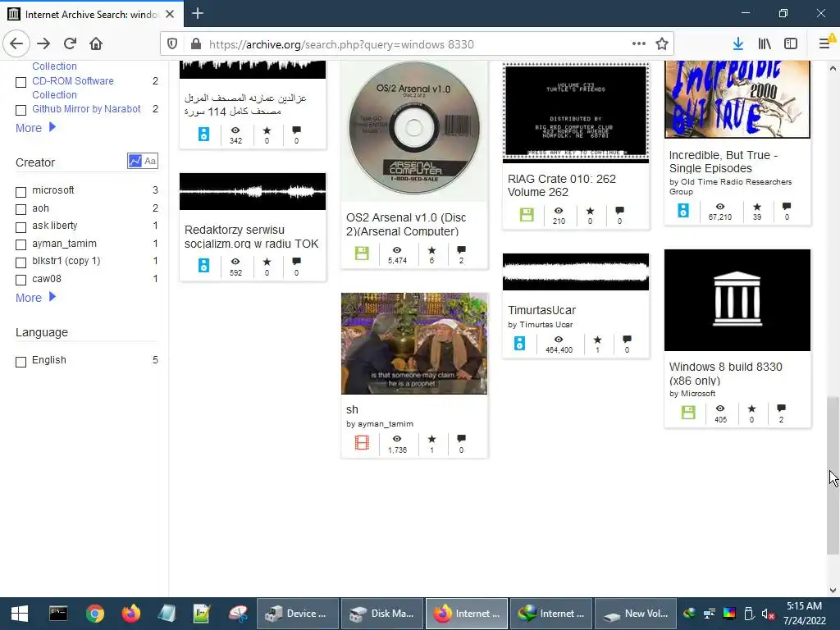Click audio icon on Incredible, But True

tap(683, 211)
